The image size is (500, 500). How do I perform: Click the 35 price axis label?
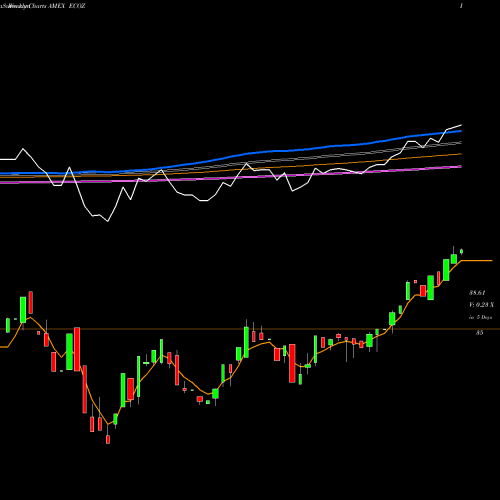click(x=479, y=333)
